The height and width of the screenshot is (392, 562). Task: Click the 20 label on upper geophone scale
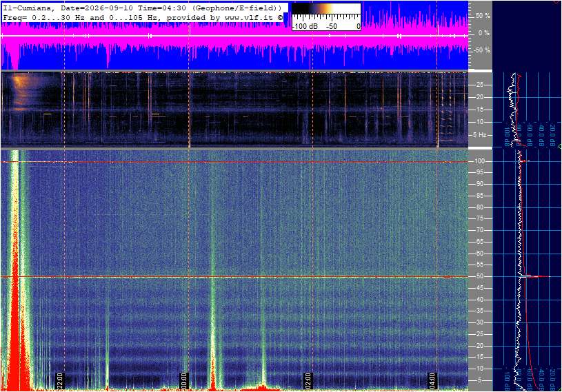(479, 97)
